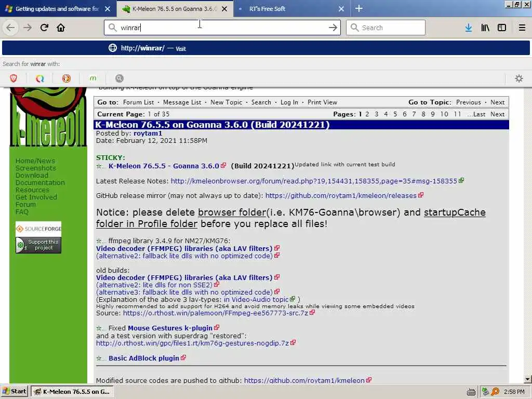The image size is (532, 399).
Task: Click the address bar containing winrar
Action: [222, 28]
